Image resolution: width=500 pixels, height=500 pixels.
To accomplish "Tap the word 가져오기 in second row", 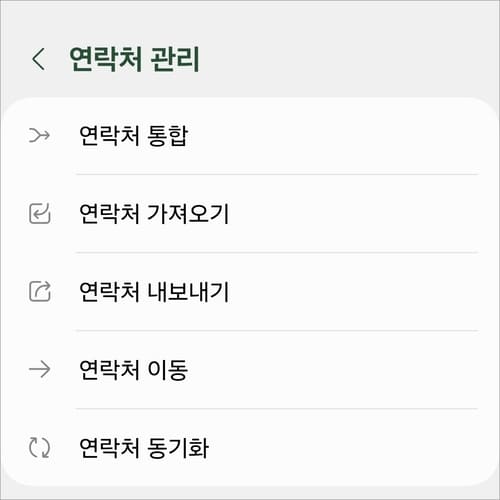I will click(x=188, y=214).
